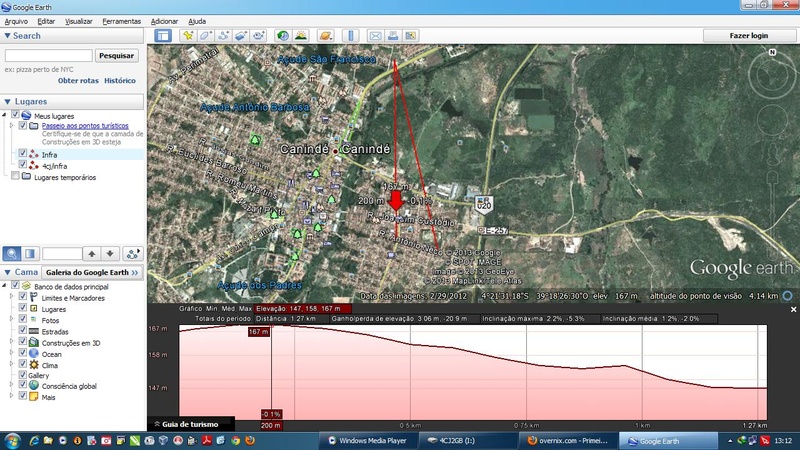Open Windows Start menu orb
The height and width of the screenshot is (450, 800).
coord(12,440)
